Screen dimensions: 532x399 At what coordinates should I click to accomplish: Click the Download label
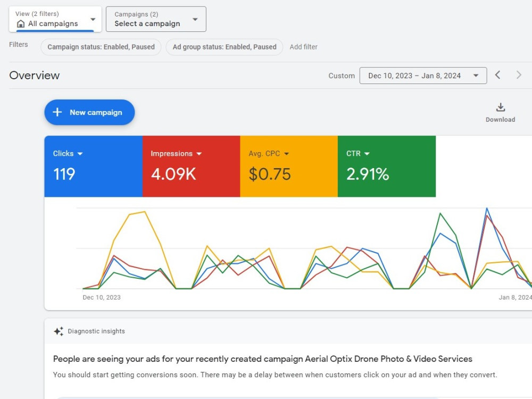tap(500, 119)
